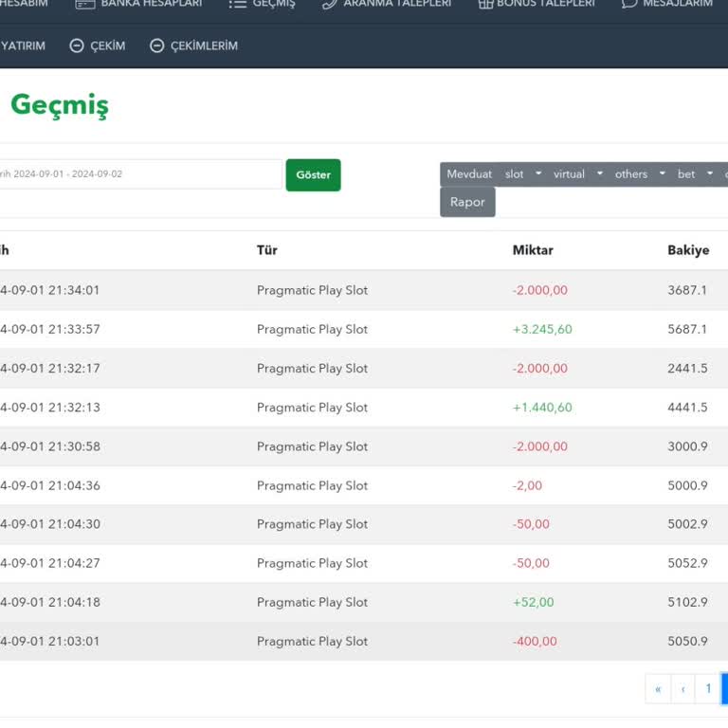The width and height of the screenshot is (728, 728).
Task: Click the Miktar column header
Action: click(x=533, y=250)
